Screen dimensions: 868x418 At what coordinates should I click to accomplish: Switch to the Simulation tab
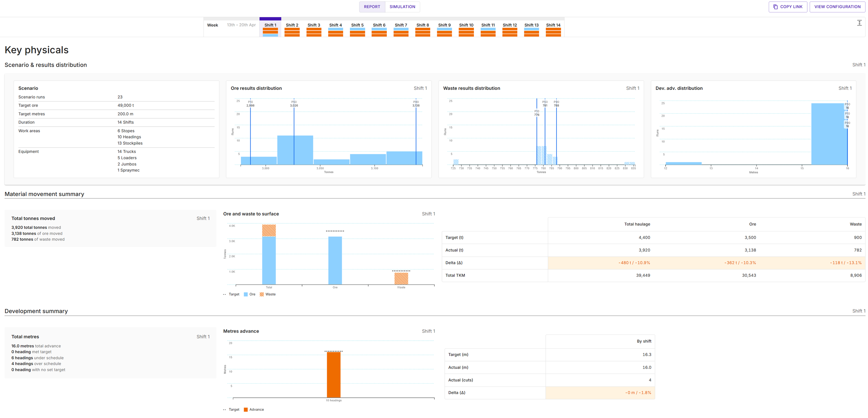pos(402,7)
